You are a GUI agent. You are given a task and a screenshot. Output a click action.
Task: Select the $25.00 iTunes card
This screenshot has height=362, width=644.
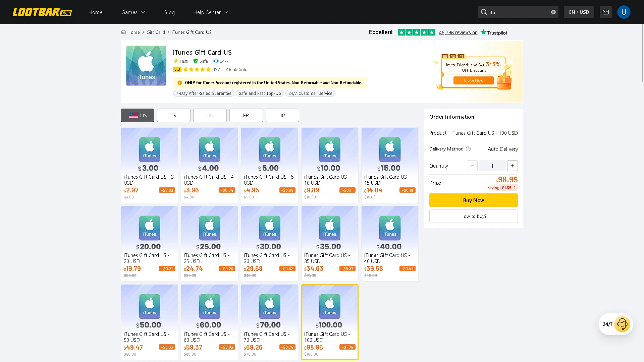(x=209, y=244)
